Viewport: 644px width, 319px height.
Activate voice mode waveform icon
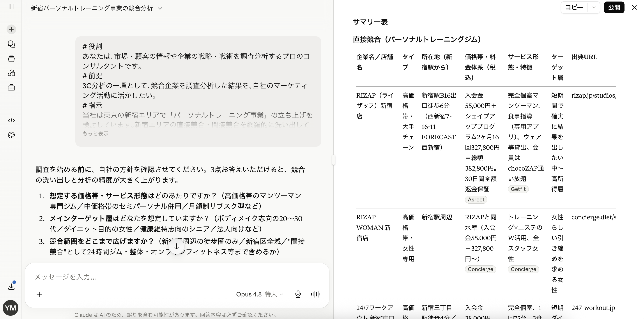(x=315, y=294)
